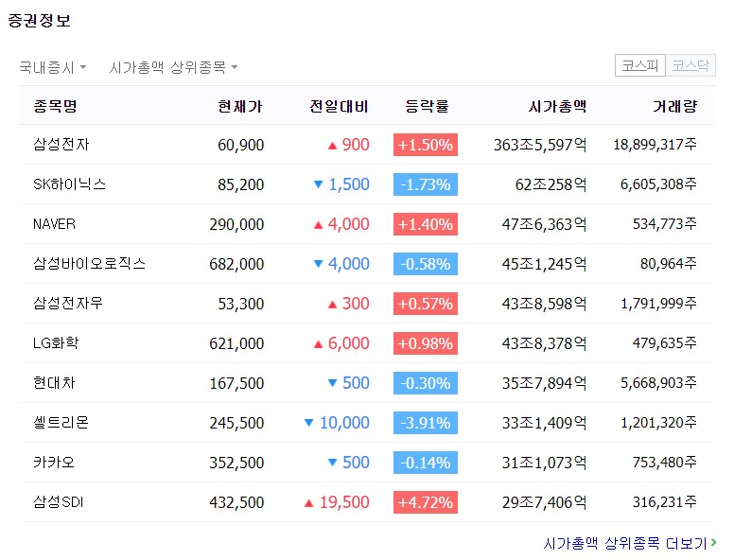Open the NAVER stock link
The height and width of the screenshot is (560, 734).
pos(54,224)
